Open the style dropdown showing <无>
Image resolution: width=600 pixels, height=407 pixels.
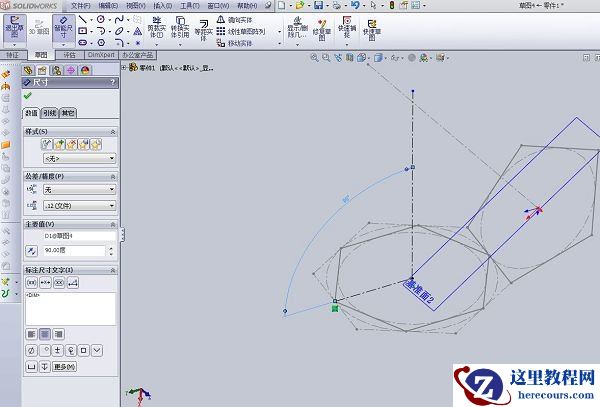pos(78,158)
